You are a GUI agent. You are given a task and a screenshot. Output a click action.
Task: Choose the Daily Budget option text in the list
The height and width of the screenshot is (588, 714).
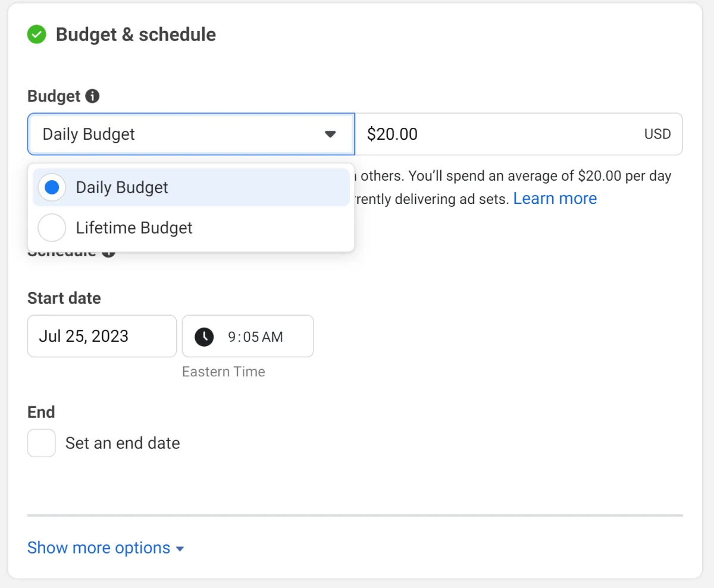click(122, 187)
